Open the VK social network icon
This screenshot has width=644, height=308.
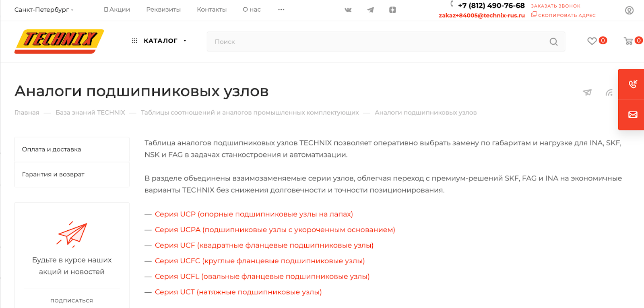(348, 10)
